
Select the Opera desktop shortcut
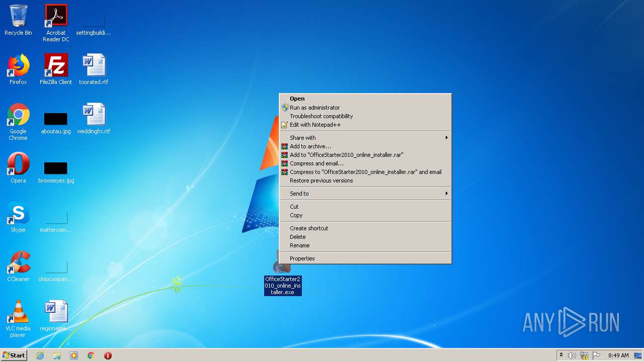(18, 168)
